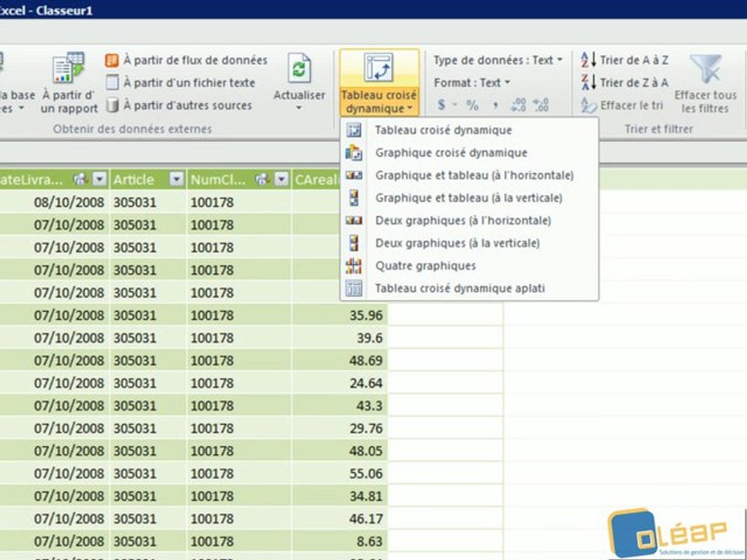
Task: Select À partir de flux de données icon
Action: coord(111,61)
